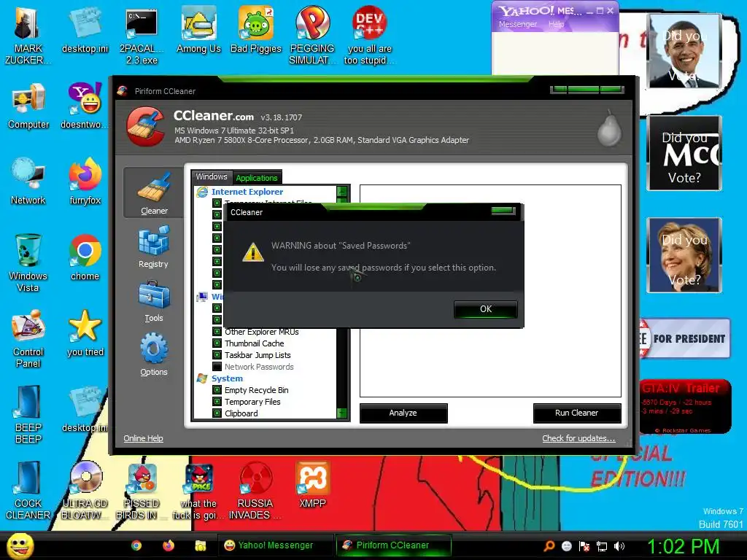Click the GTA:IV Trailer countdown gadget
The height and width of the screenshot is (560, 747).
coord(685,407)
